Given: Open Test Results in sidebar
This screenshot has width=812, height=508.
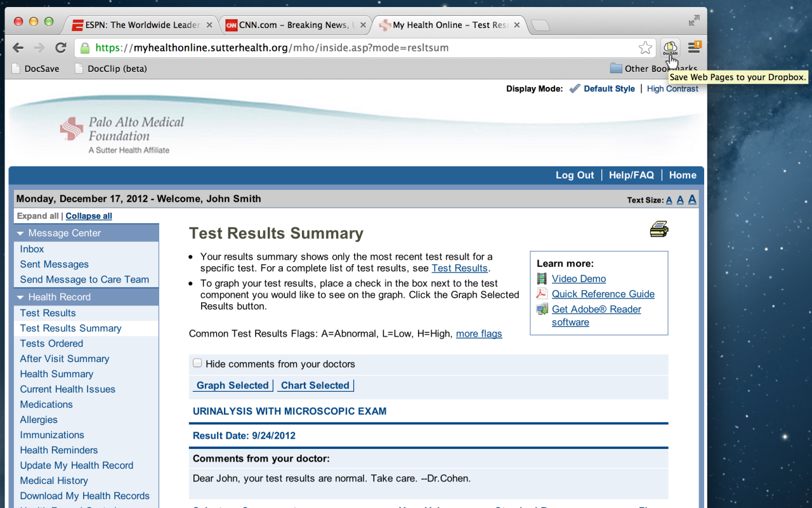Looking at the screenshot, I should [x=48, y=313].
